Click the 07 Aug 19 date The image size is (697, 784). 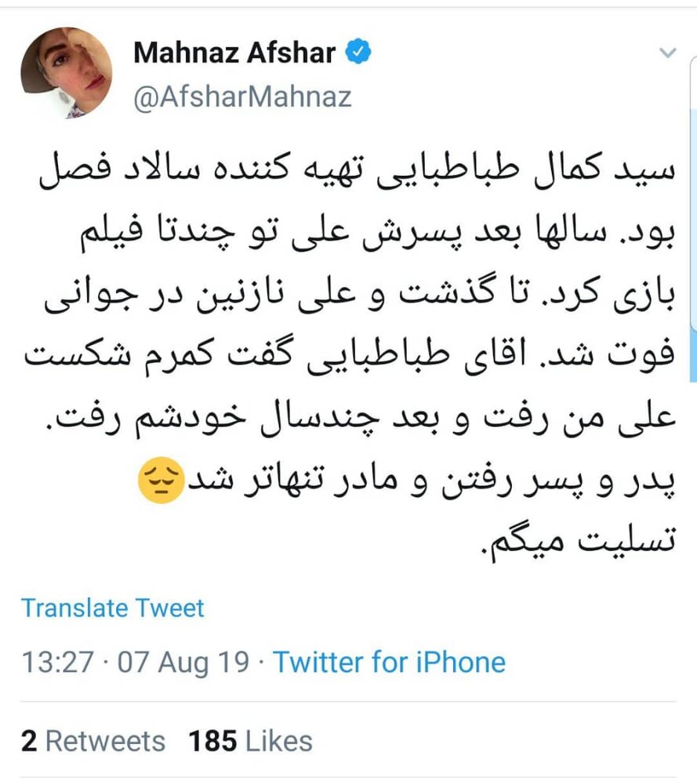pos(183,662)
